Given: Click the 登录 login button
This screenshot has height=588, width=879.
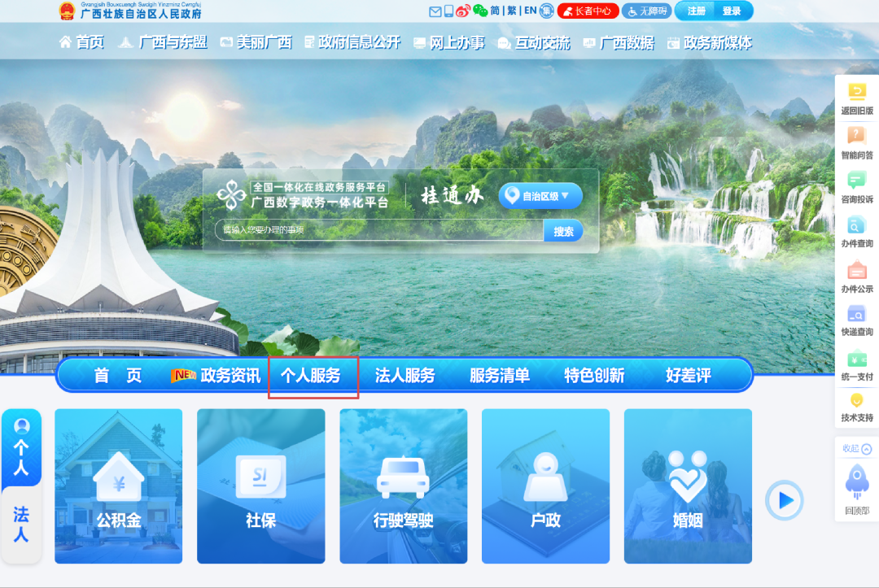Looking at the screenshot, I should click(732, 11).
